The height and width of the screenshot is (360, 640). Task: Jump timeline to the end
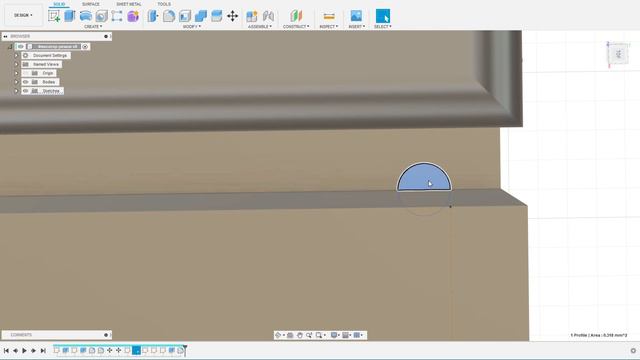[x=43, y=351]
